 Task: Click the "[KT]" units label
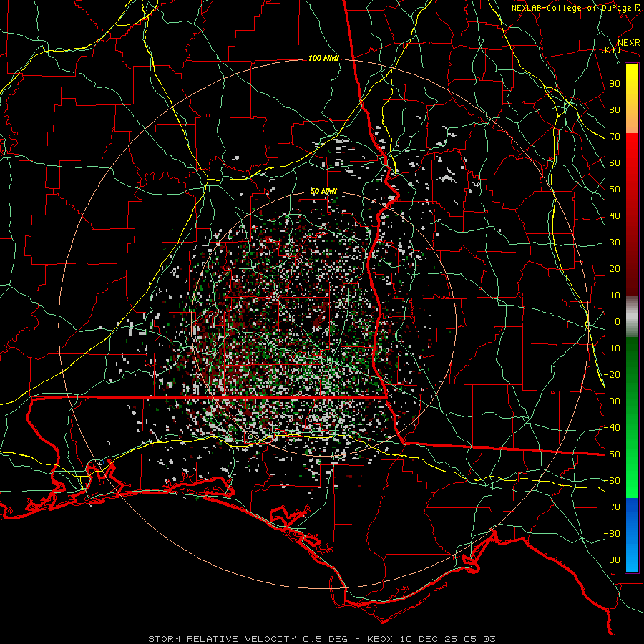[x=611, y=49]
